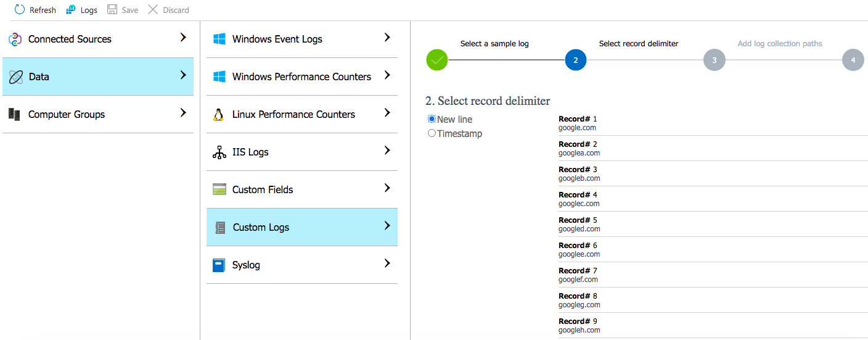Click the Refresh icon in toolbar

point(20,10)
